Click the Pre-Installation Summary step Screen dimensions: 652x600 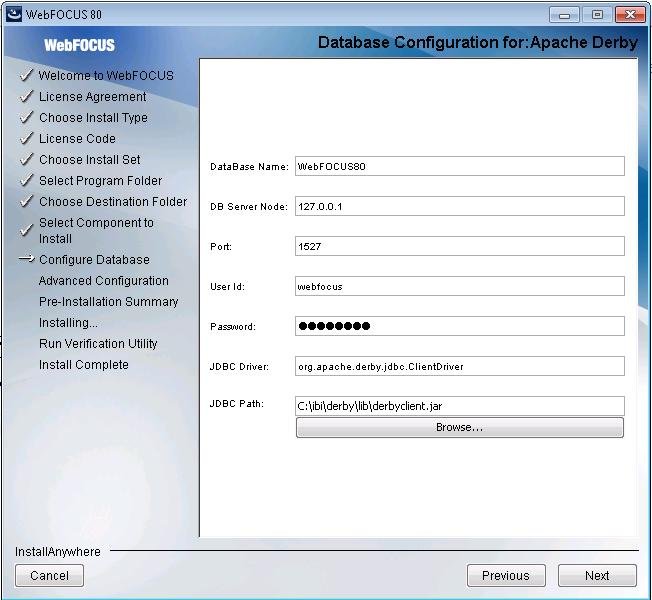(x=109, y=301)
